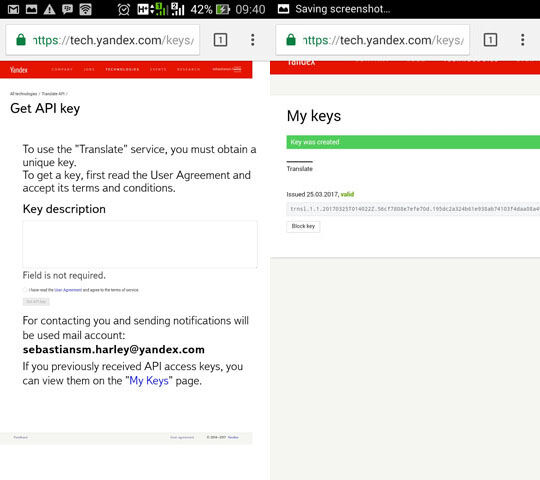
Task: Click the Block key button
Action: tap(303, 226)
